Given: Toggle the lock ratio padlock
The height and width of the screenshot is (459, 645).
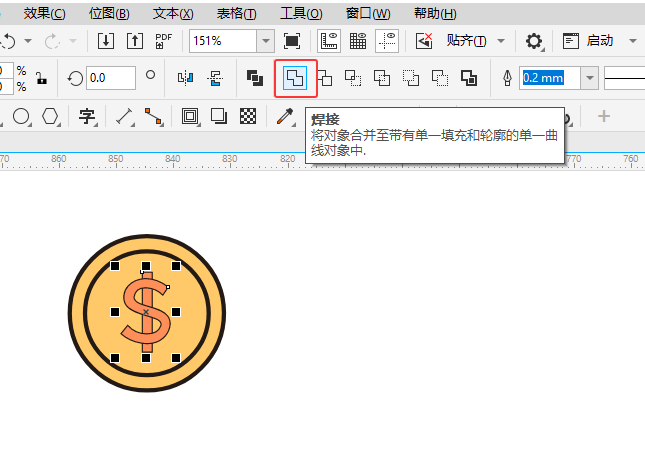Looking at the screenshot, I should (x=41, y=78).
